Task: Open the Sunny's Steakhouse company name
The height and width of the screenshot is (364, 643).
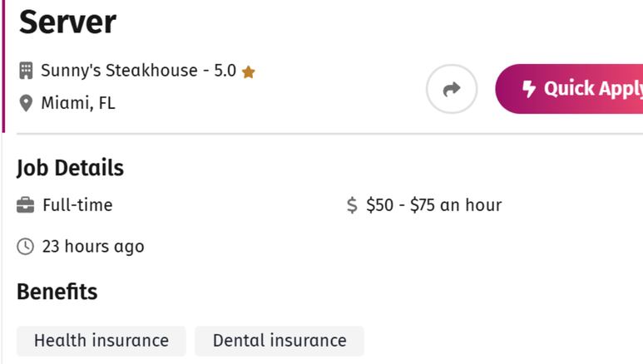Action: 119,71
